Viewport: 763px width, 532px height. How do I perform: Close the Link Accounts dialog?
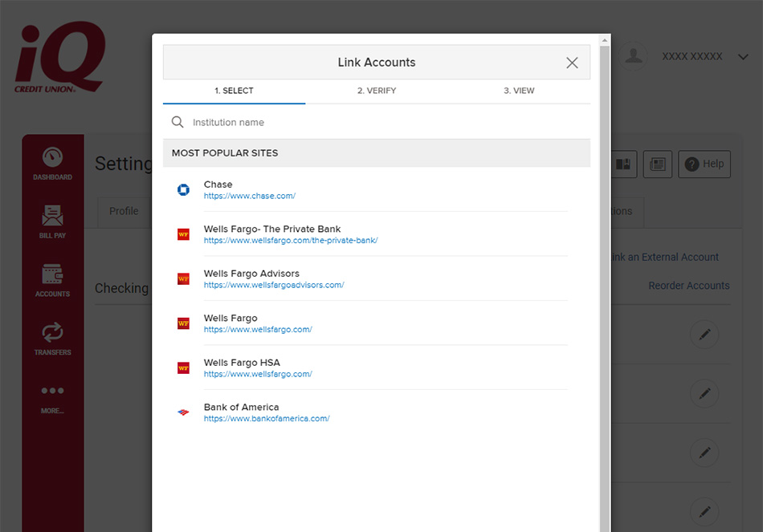572,63
